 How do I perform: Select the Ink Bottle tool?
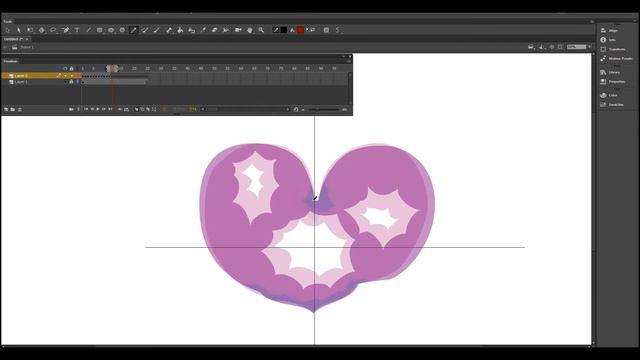point(191,30)
